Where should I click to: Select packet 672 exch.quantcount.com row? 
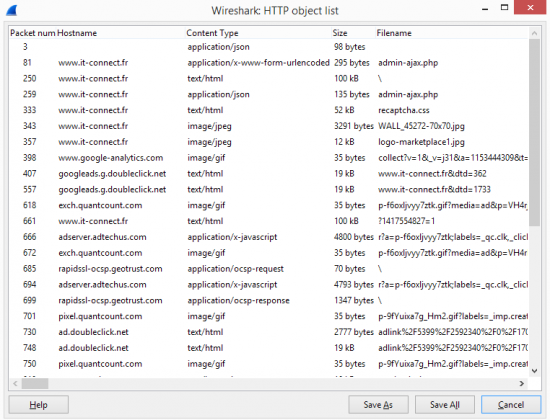(268, 253)
